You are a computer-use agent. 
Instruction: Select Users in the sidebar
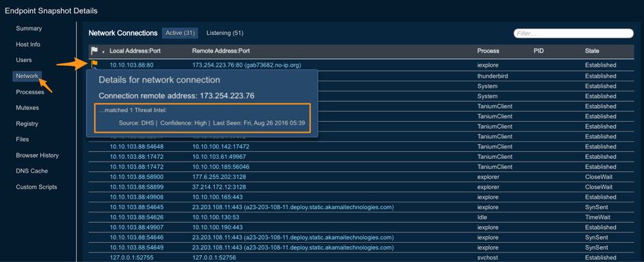coord(24,60)
